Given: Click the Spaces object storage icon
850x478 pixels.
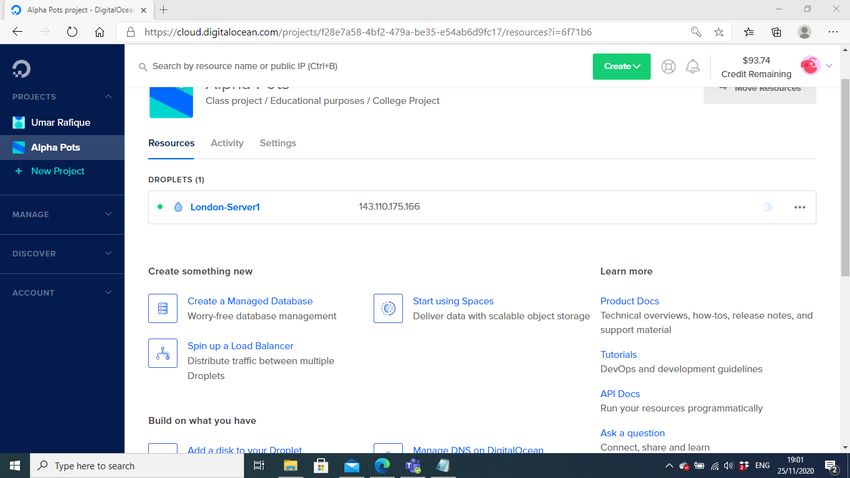Looking at the screenshot, I should 387,308.
